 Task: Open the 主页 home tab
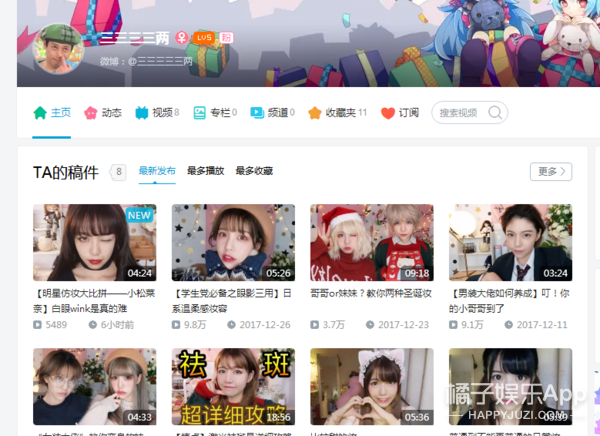(52, 113)
